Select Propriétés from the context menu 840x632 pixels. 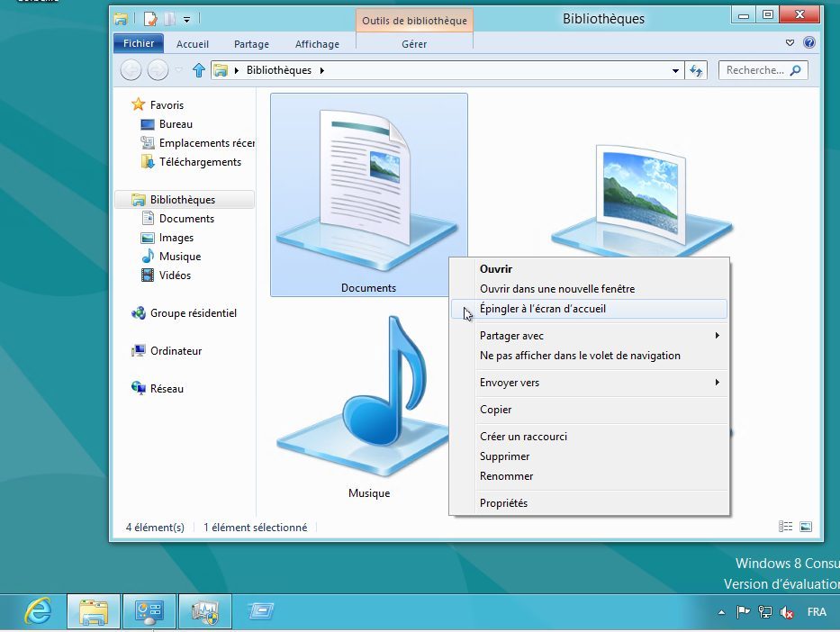503,503
